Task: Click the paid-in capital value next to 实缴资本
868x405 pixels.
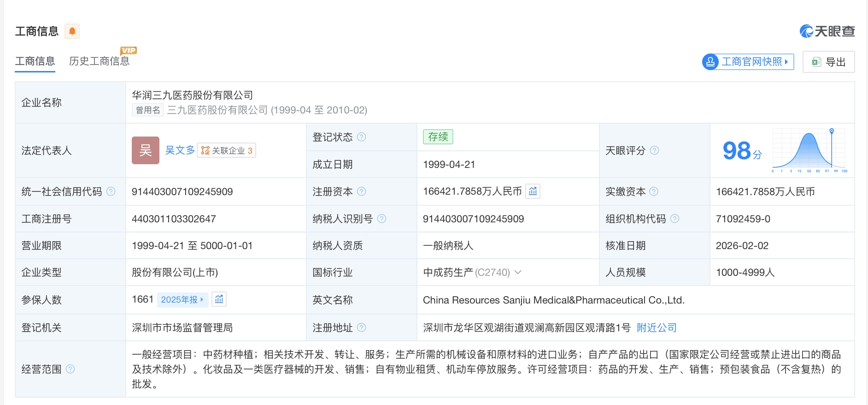Action: click(765, 191)
